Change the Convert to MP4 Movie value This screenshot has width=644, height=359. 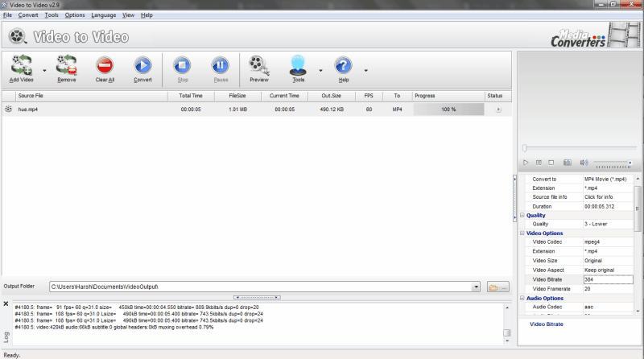[608, 179]
